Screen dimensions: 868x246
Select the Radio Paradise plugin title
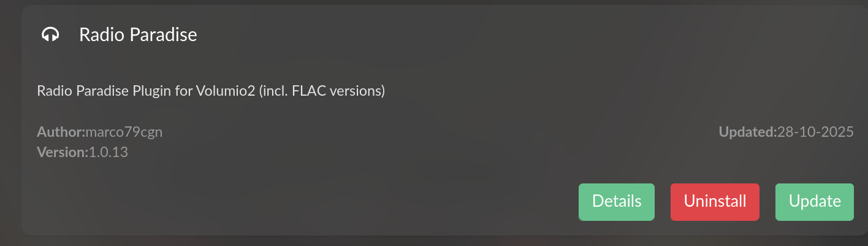pyautogui.click(x=138, y=35)
